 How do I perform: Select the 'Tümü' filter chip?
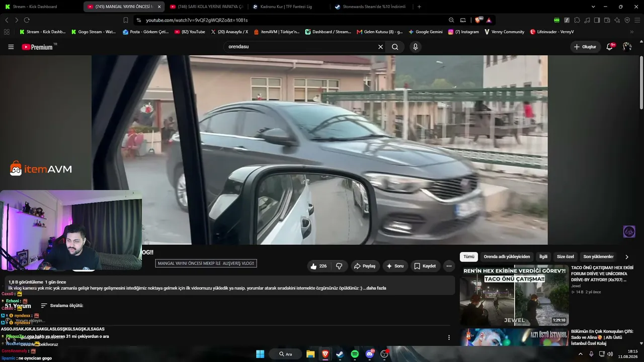coord(469,257)
